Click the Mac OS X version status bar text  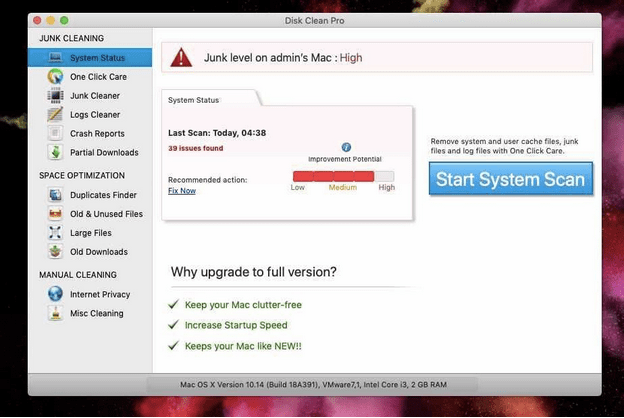pyautogui.click(x=313, y=385)
